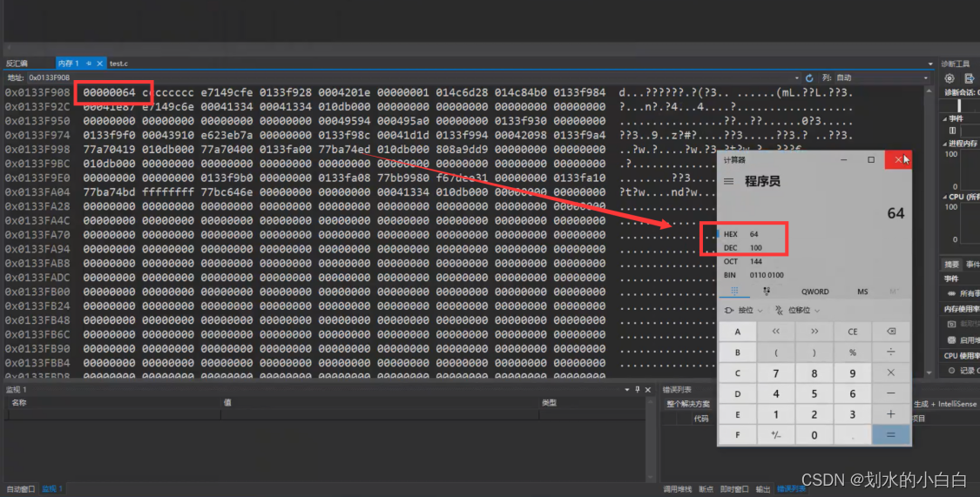This screenshot has height=497, width=980.
Task: Click the MS memory store button
Action: (862, 292)
